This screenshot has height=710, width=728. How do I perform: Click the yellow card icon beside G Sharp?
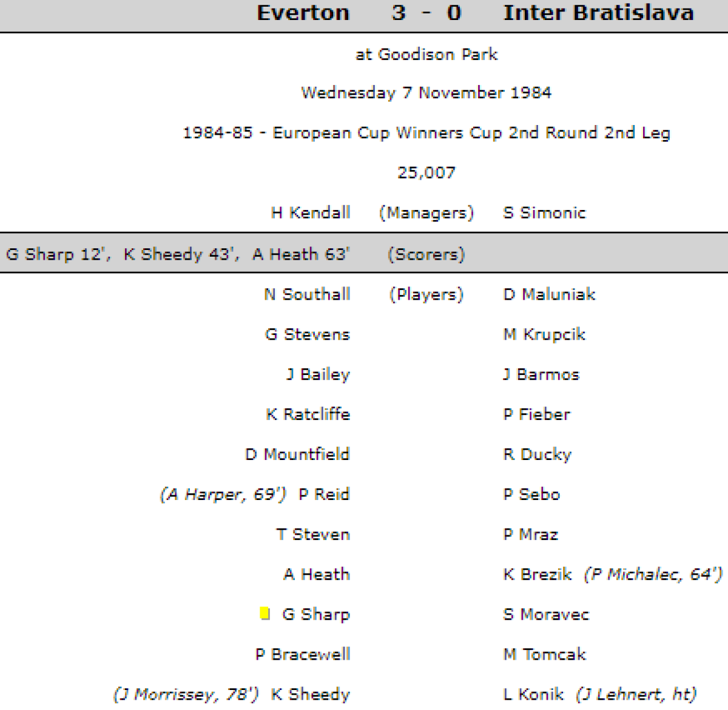click(x=265, y=614)
